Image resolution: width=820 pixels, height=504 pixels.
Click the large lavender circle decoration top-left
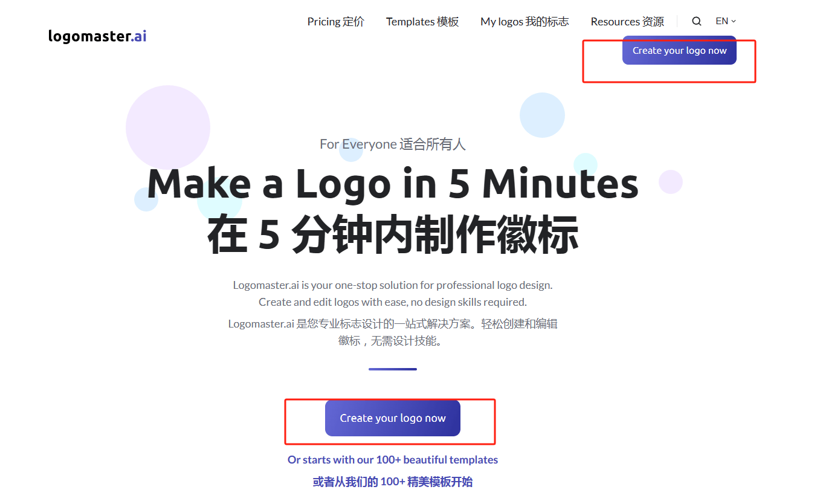tap(167, 127)
